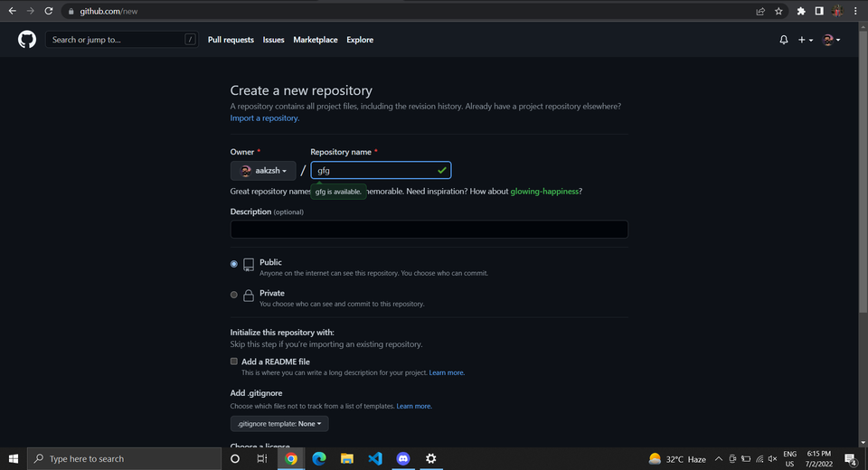Open Marketplace in the header
The image size is (868, 470).
click(x=315, y=40)
